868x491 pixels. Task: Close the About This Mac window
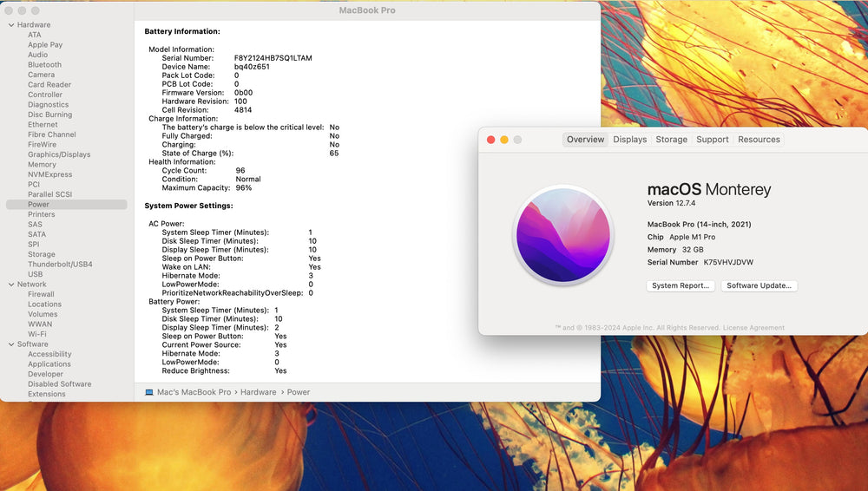pyautogui.click(x=490, y=140)
